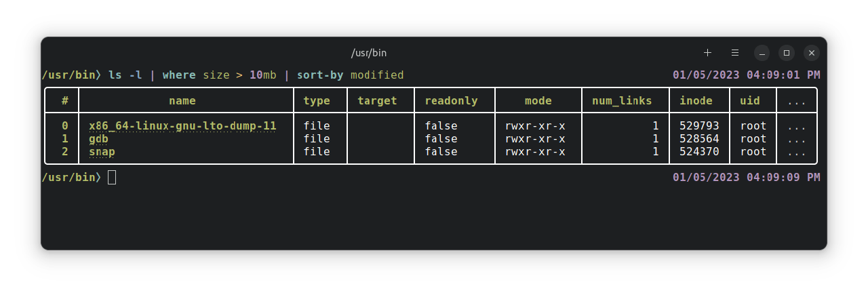Click the truncated columns ellipsis header
868x295 pixels.
[797, 100]
